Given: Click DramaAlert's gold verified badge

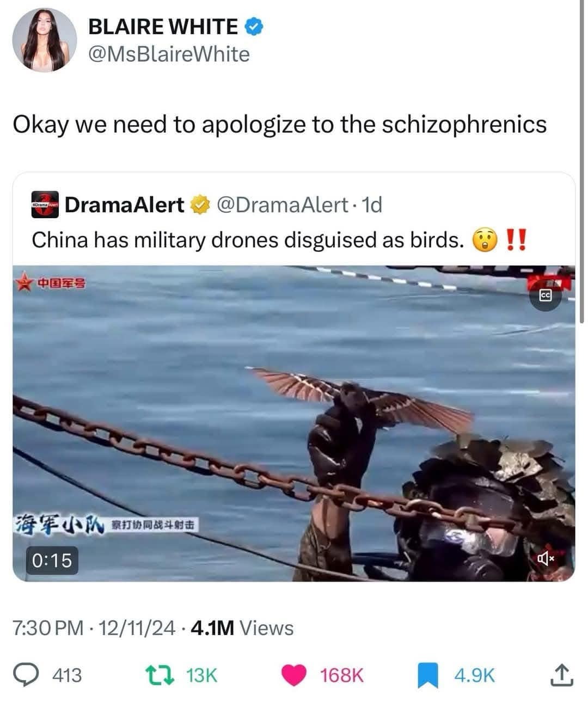Looking at the screenshot, I should click(x=200, y=205).
